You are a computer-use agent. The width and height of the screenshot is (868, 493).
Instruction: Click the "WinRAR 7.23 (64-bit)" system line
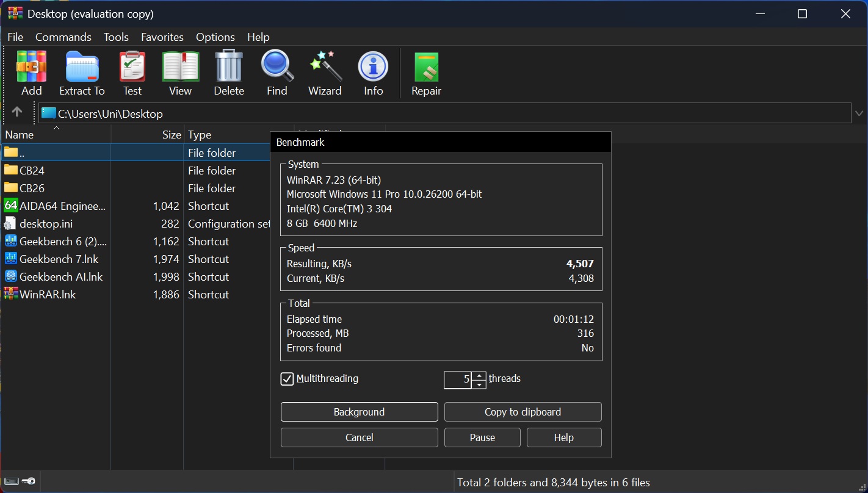(334, 180)
